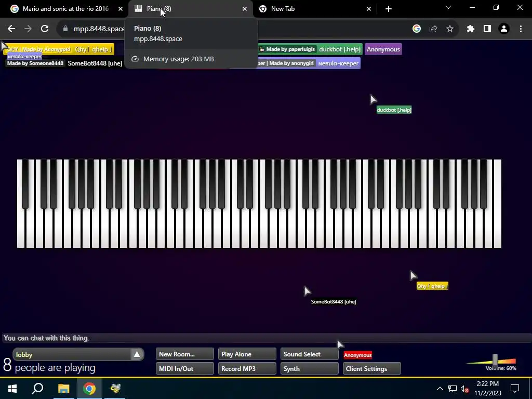532x399 pixels.
Task: Open Windows taskbar search
Action: click(x=37, y=389)
